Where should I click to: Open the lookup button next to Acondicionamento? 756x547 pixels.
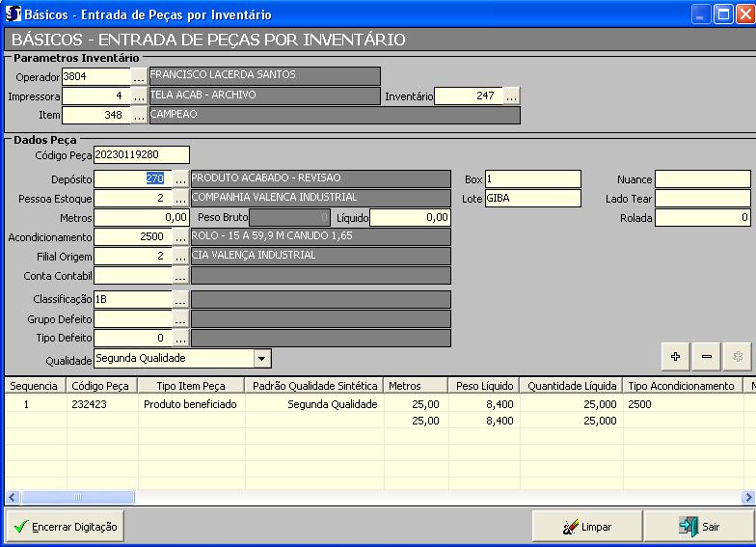click(180, 237)
